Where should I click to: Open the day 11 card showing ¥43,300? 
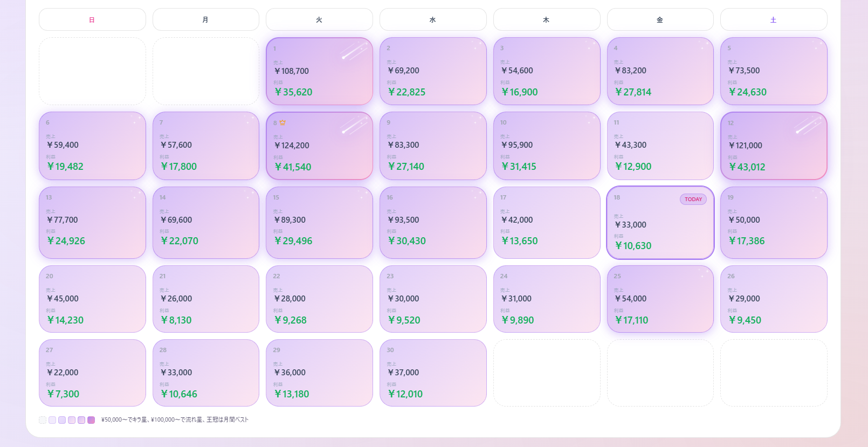(660, 146)
